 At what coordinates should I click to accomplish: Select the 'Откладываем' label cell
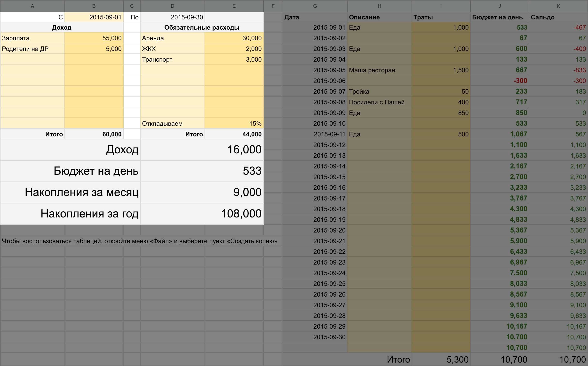[173, 124]
